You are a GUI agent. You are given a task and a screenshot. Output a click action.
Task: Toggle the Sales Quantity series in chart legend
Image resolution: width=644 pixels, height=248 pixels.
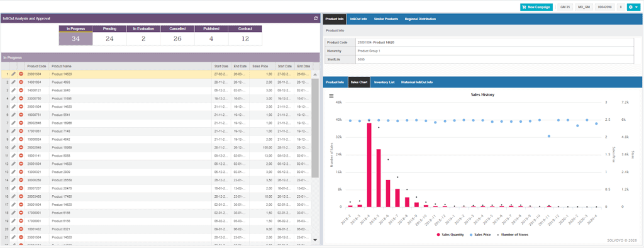[x=451, y=234]
